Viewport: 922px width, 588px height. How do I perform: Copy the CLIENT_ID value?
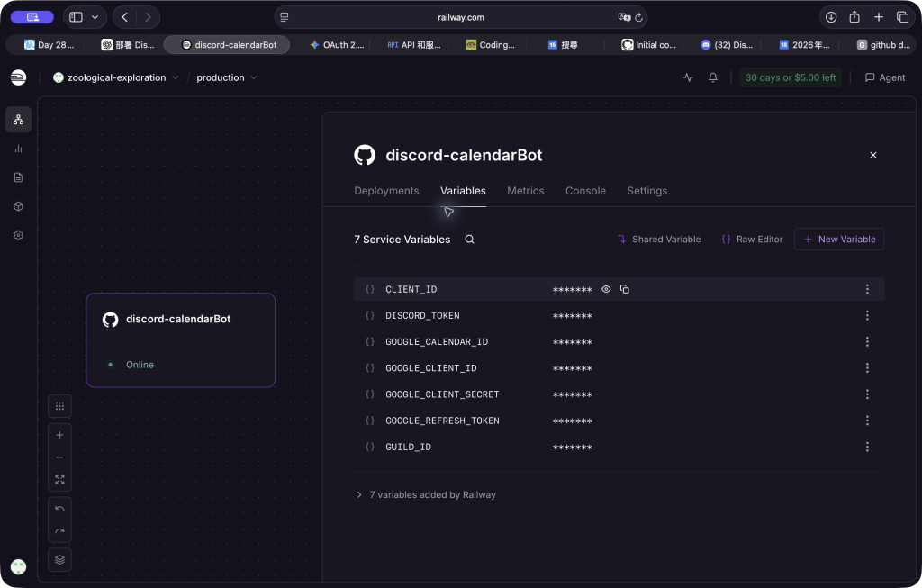(625, 289)
